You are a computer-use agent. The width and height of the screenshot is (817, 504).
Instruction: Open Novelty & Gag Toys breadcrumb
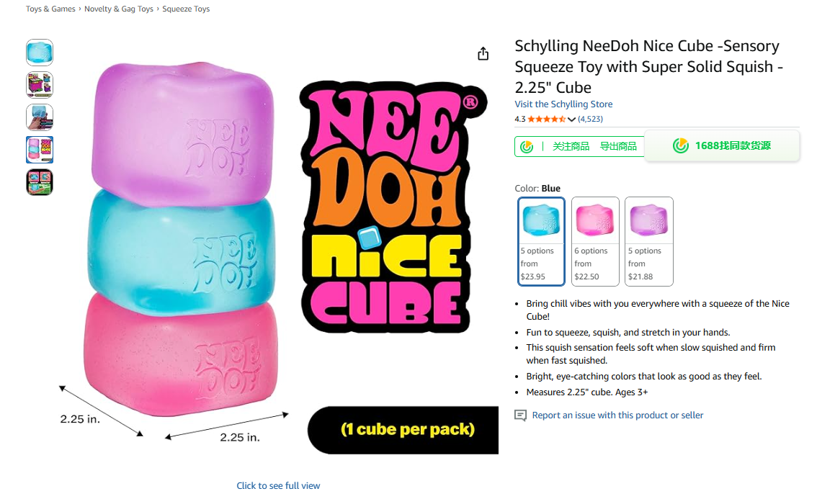[119, 9]
